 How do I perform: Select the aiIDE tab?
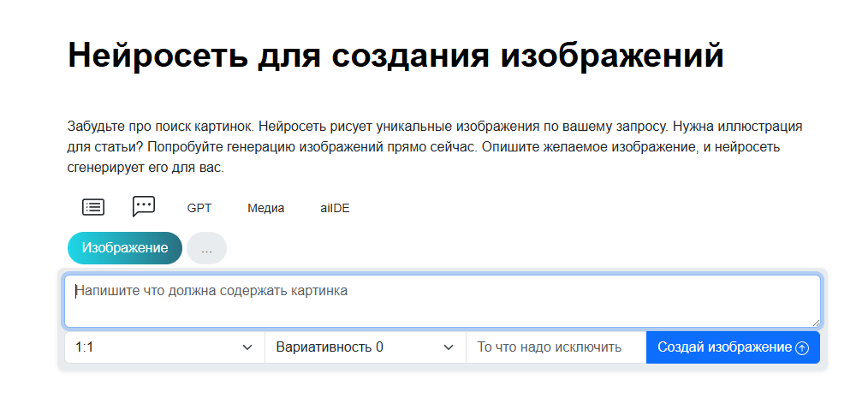[335, 208]
